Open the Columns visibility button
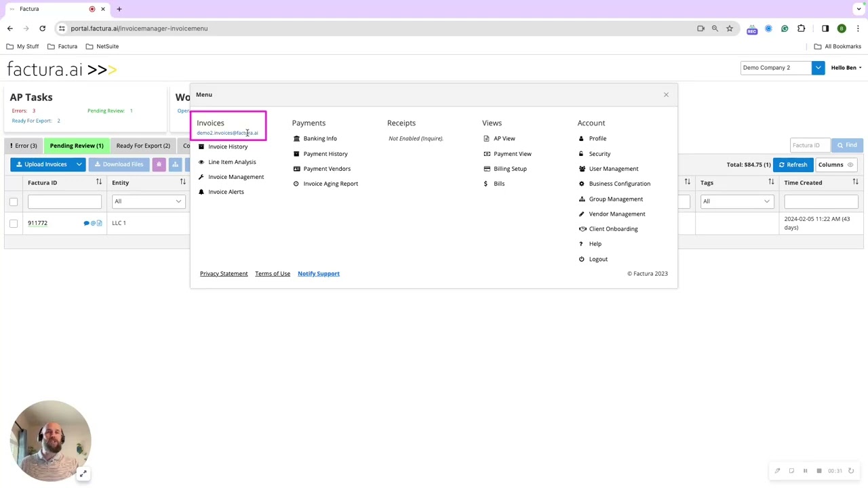This screenshot has width=868, height=488. pos(835,165)
